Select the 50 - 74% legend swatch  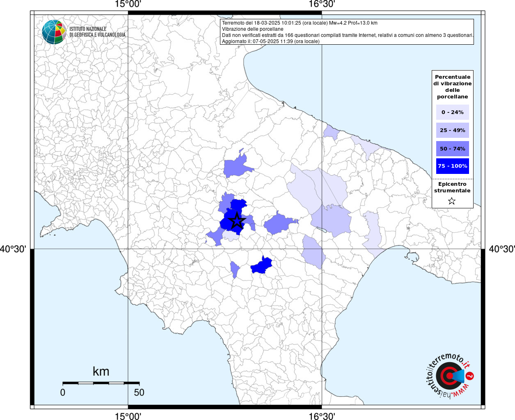[x=452, y=148]
